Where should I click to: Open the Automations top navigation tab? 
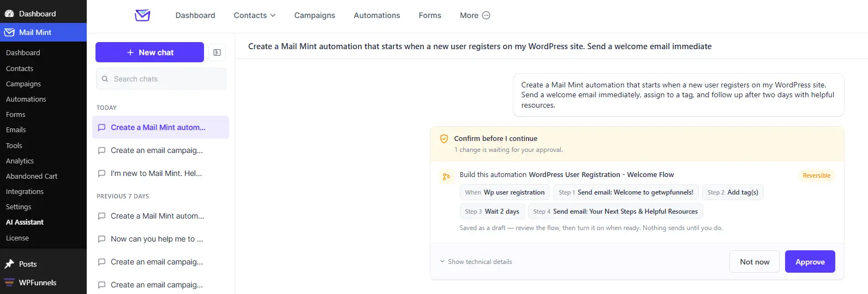coord(377,15)
